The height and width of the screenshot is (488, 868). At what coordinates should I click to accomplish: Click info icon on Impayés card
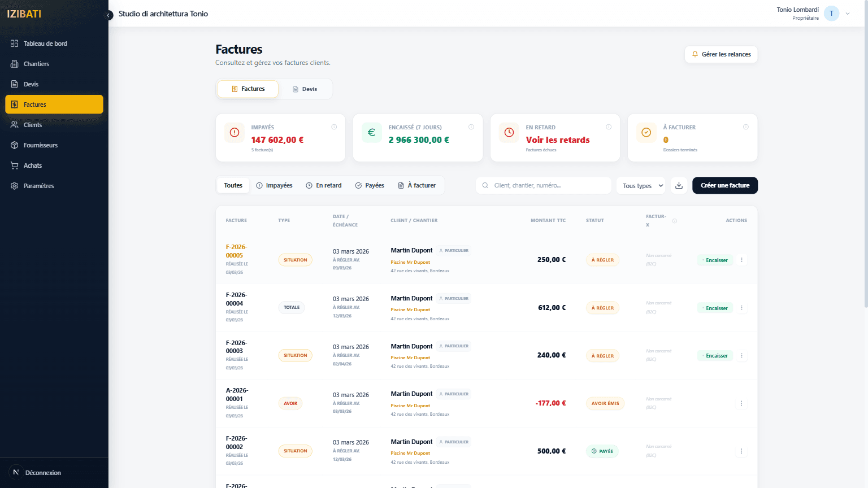(334, 127)
